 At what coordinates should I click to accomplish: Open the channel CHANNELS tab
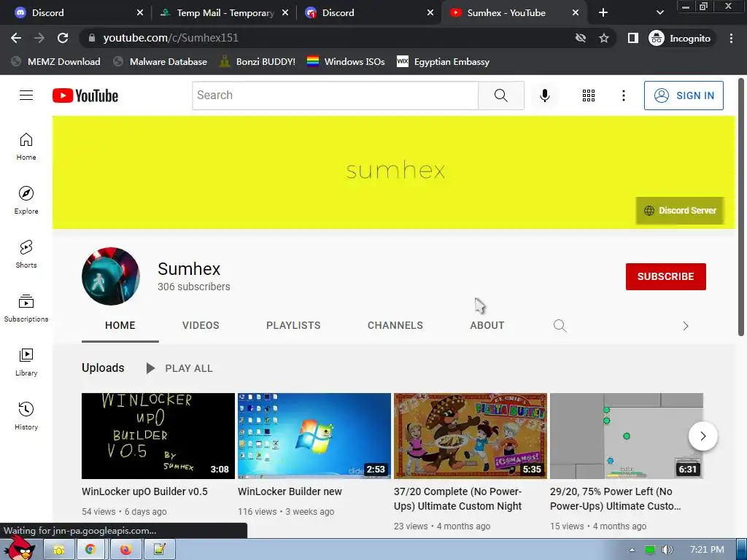coord(395,326)
